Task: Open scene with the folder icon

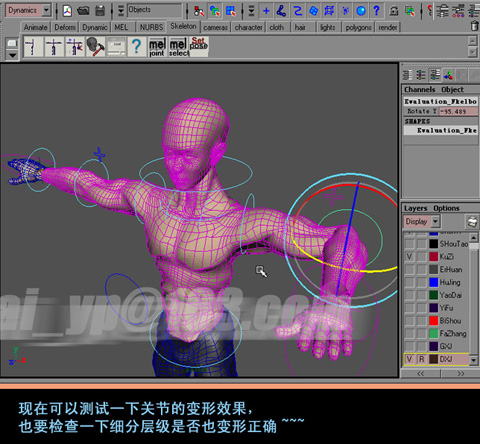Action: point(83,11)
